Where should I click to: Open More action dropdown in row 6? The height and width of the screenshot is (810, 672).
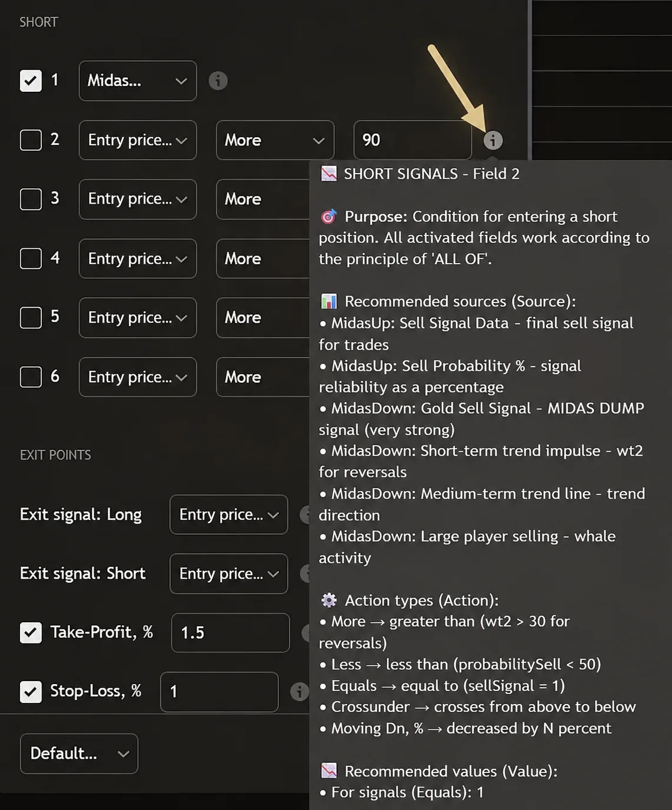point(262,376)
